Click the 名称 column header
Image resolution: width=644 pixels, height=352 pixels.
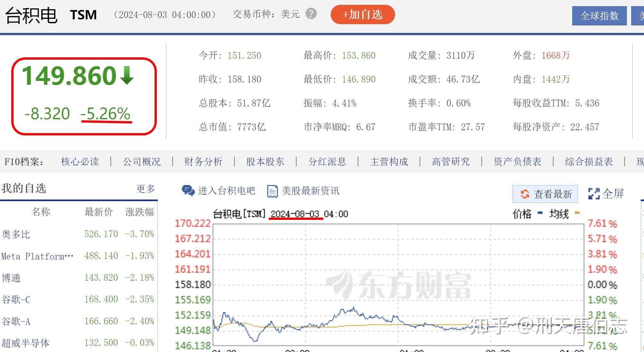[x=41, y=212]
